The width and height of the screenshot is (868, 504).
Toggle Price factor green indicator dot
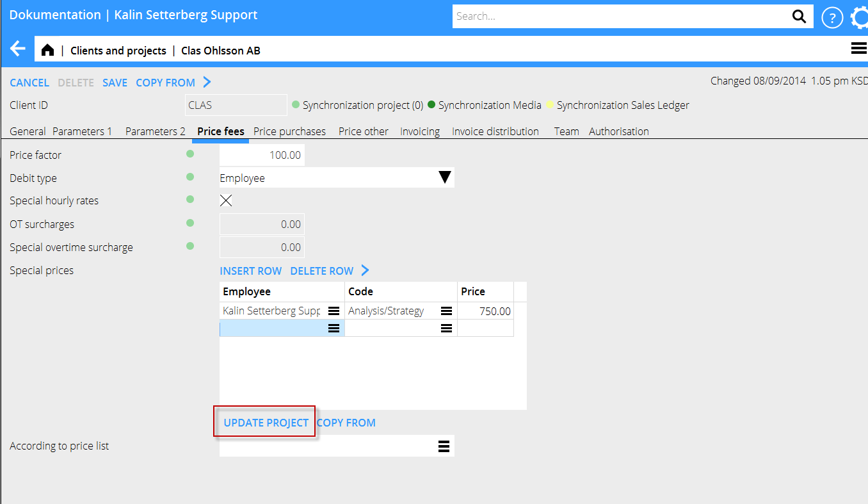(x=189, y=154)
